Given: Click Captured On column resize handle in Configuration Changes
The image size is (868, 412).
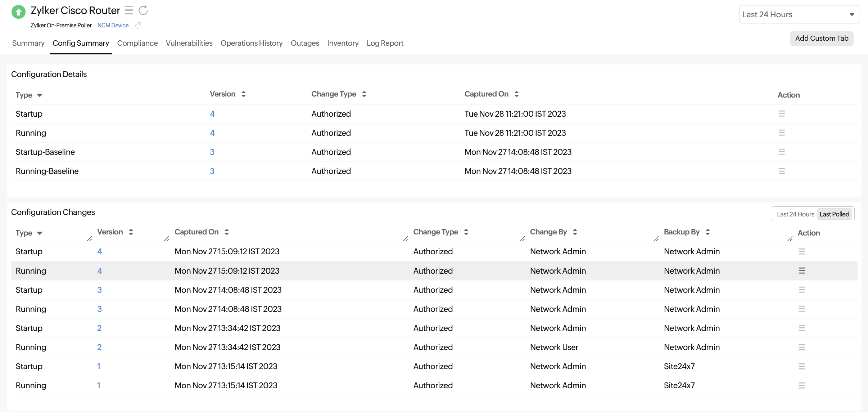Looking at the screenshot, I should [x=406, y=239].
